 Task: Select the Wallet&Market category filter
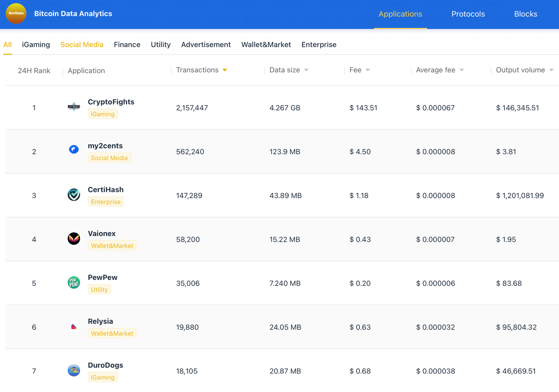click(266, 45)
